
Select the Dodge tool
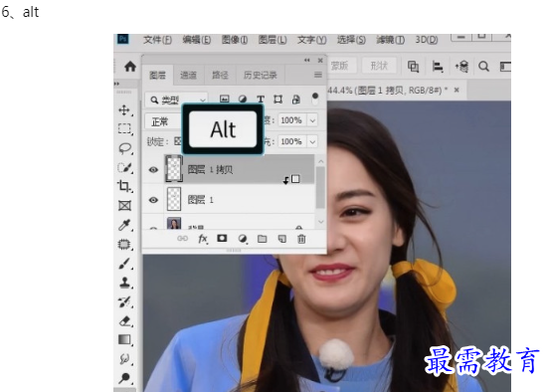click(124, 378)
